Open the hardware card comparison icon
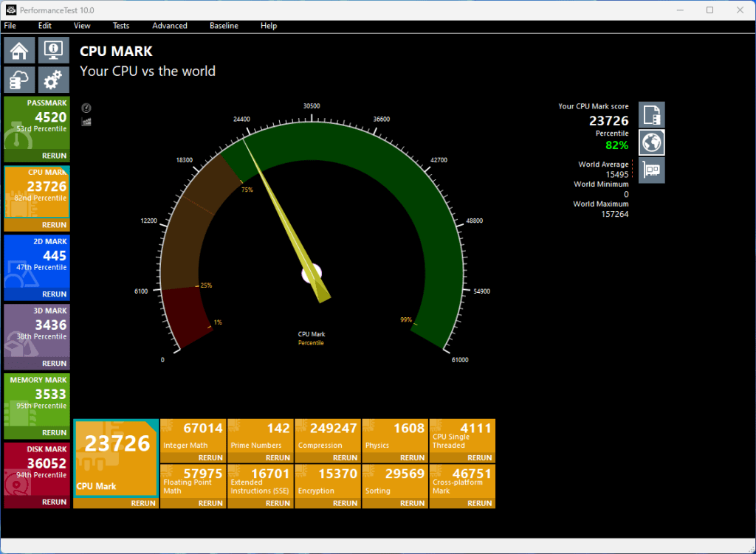The height and width of the screenshot is (554, 756). 652,170
